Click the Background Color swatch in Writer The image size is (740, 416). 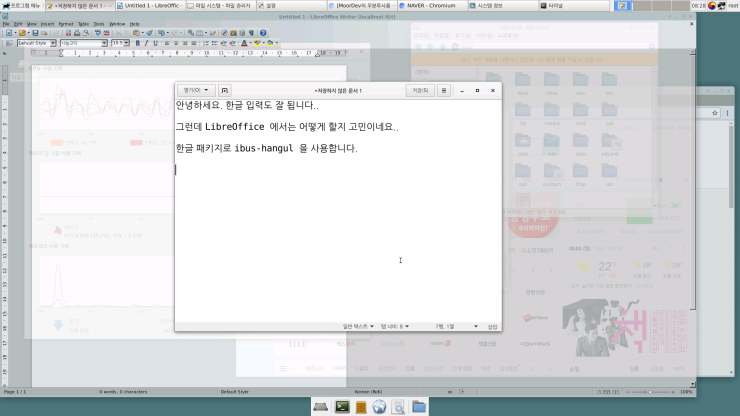tap(270, 43)
